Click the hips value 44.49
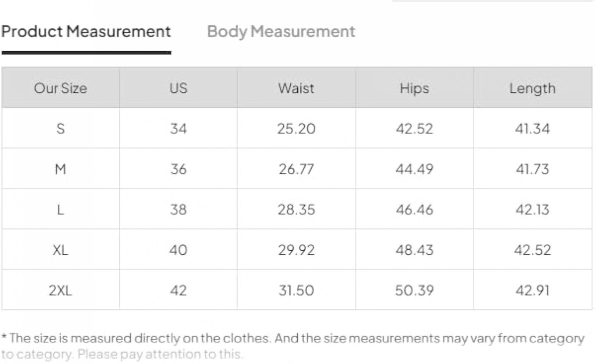The width and height of the screenshot is (595, 364). pos(414,169)
